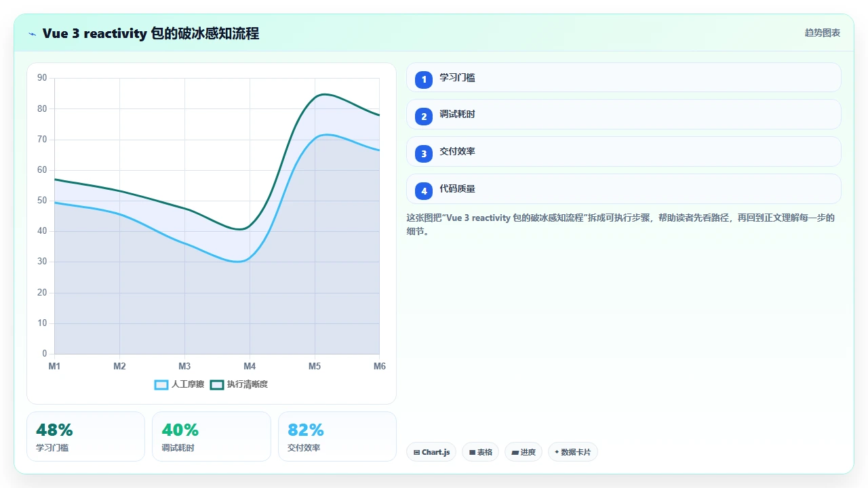Click the M6 x-axis label
Viewport: 868px width, 488px height.
380,366
